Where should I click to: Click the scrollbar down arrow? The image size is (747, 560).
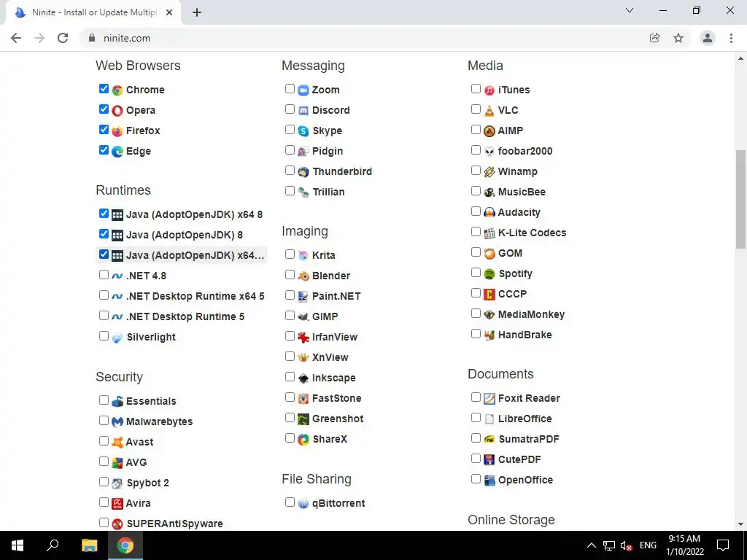click(x=740, y=524)
